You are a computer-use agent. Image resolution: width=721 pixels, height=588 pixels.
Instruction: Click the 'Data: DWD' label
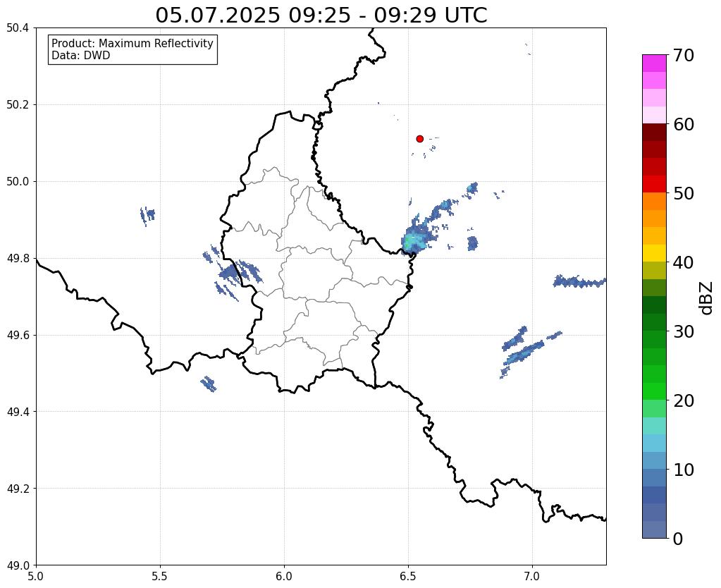(x=81, y=56)
